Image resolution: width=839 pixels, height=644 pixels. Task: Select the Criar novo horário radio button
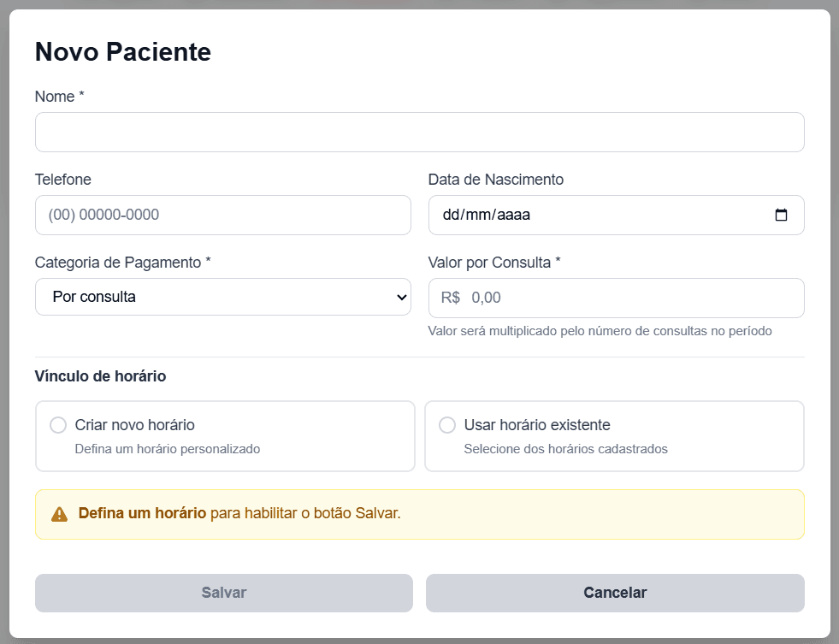(x=57, y=424)
